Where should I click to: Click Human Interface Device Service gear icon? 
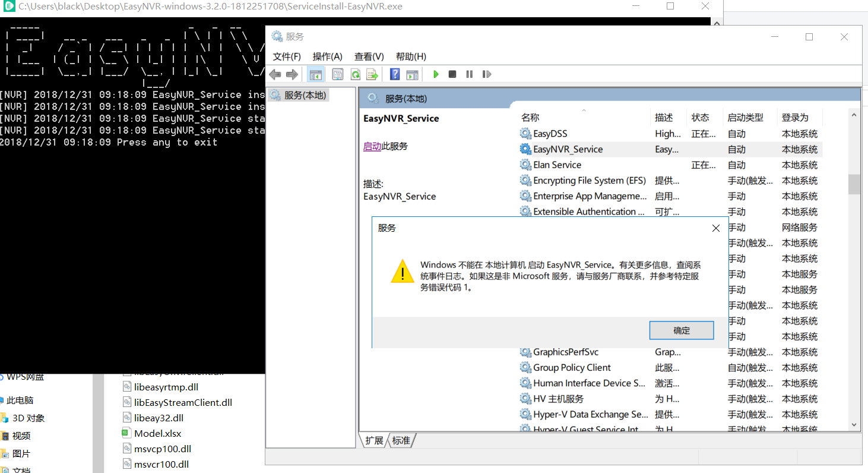[x=525, y=383]
